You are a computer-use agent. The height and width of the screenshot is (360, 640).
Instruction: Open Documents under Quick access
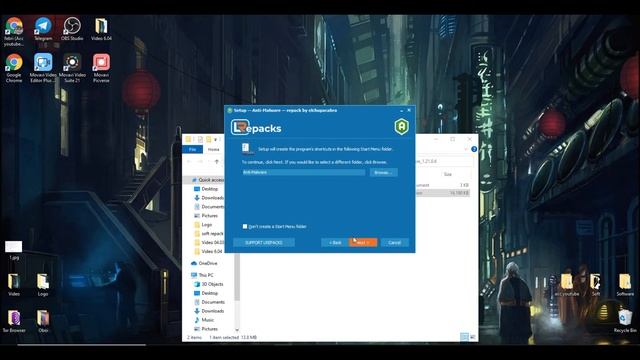[x=209, y=207]
